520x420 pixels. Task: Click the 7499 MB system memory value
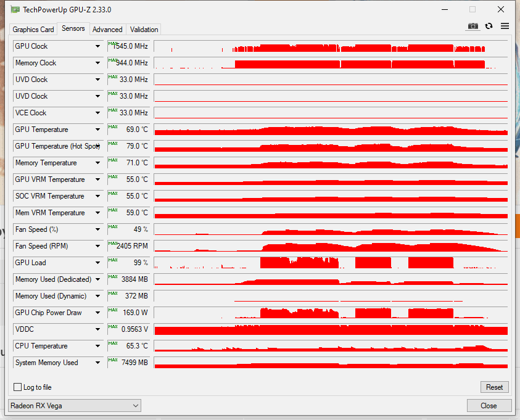point(129,363)
